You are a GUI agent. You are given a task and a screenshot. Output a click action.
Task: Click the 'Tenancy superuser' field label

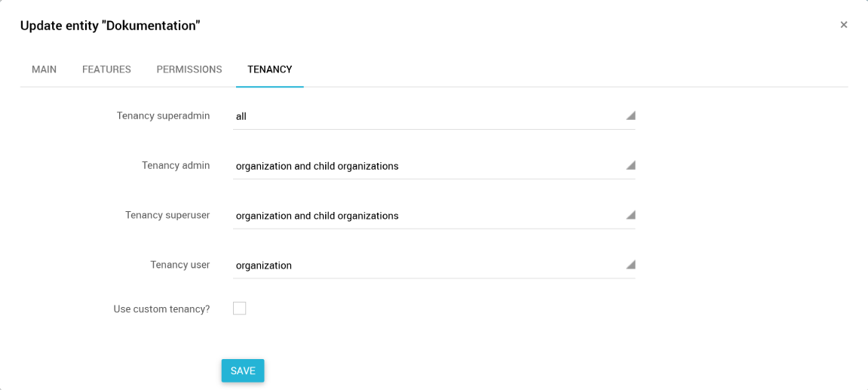167,215
